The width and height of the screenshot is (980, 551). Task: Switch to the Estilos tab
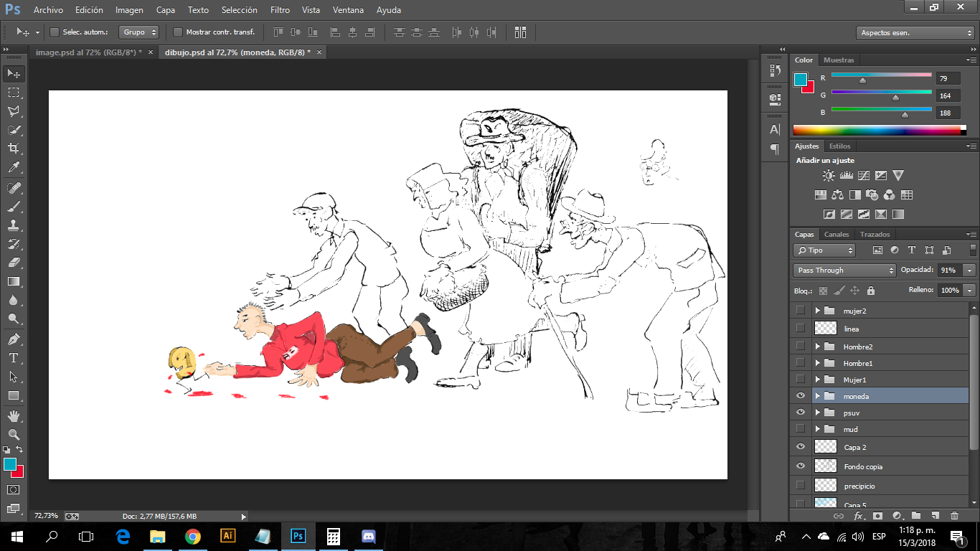pyautogui.click(x=840, y=146)
